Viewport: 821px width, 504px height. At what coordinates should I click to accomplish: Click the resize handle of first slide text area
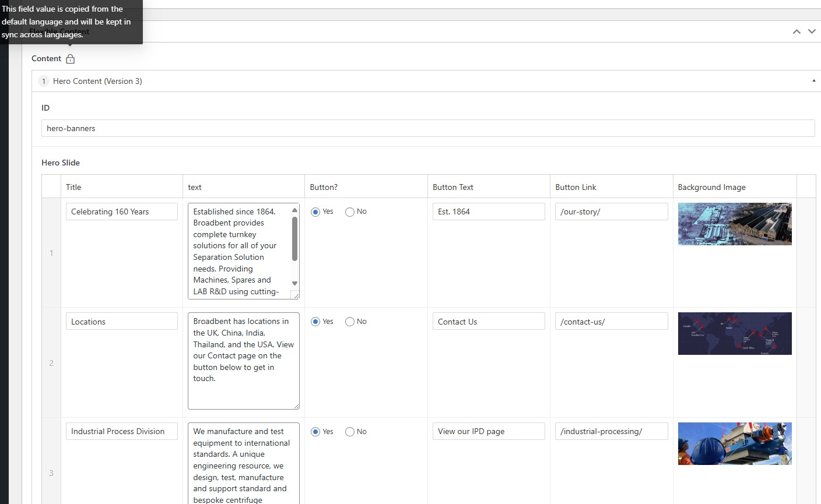click(x=296, y=295)
